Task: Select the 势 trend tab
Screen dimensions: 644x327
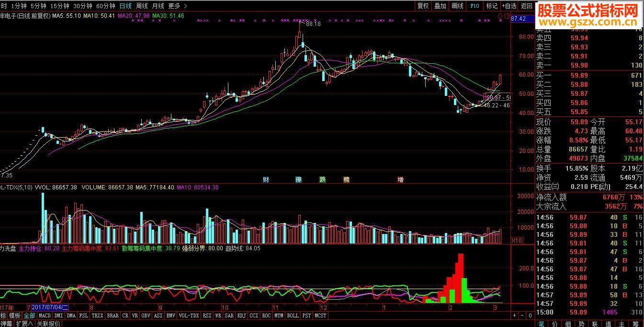Action: pos(581,324)
